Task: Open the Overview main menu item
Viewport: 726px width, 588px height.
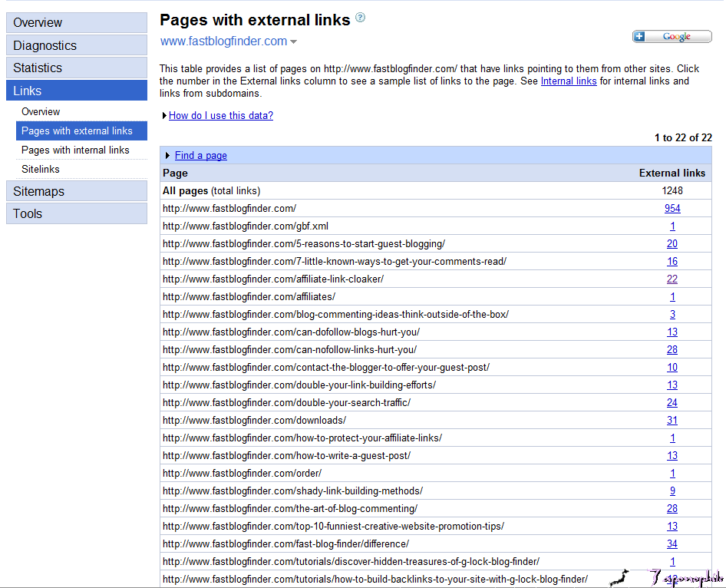Action: (77, 23)
